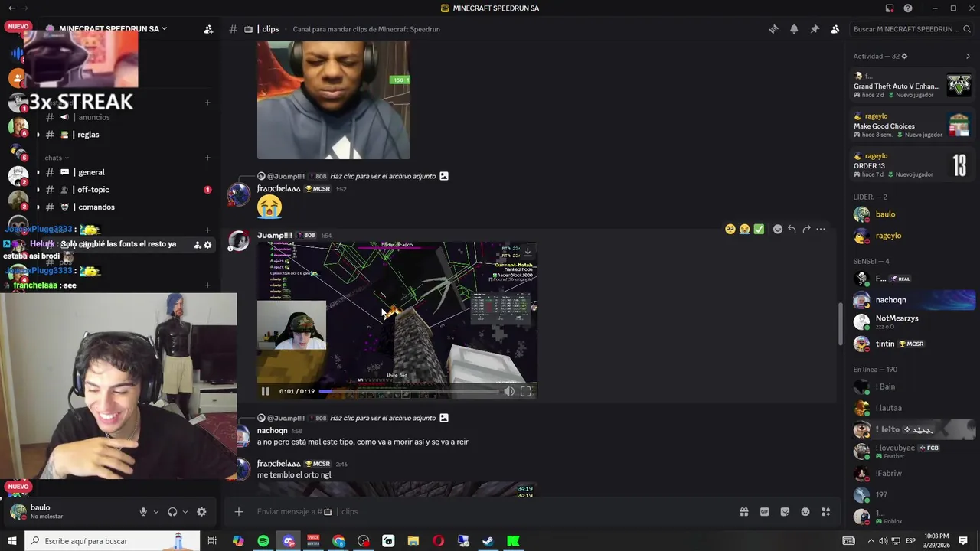Screen dimensions: 980x551
Task: Open Grand Theft Auto V activity card
Action: [x=912, y=85]
